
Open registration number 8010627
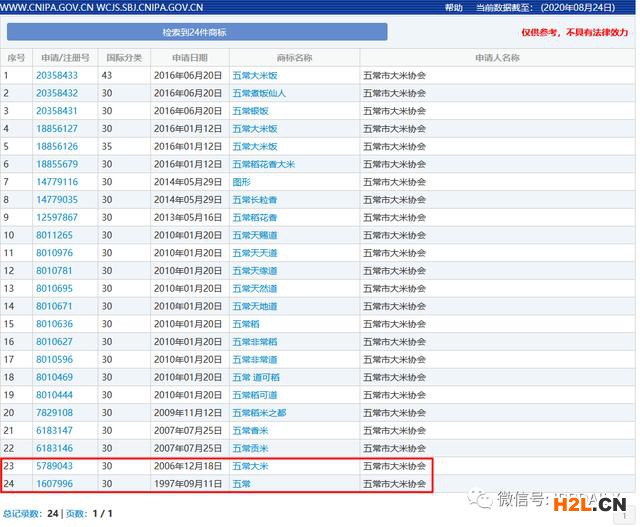point(54,342)
